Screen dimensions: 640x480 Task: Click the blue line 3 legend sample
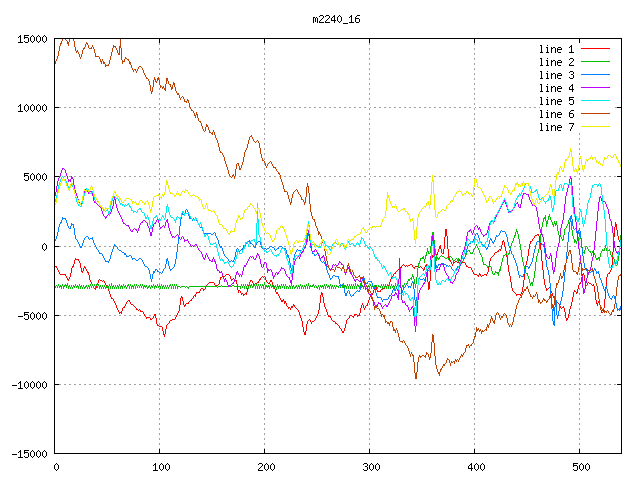coord(596,75)
